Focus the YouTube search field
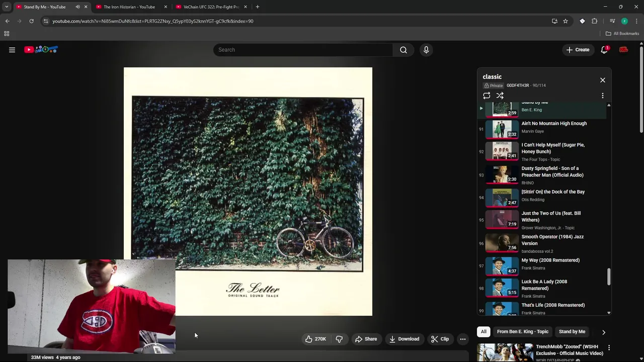This screenshot has height=362, width=644. pyautogui.click(x=303, y=50)
